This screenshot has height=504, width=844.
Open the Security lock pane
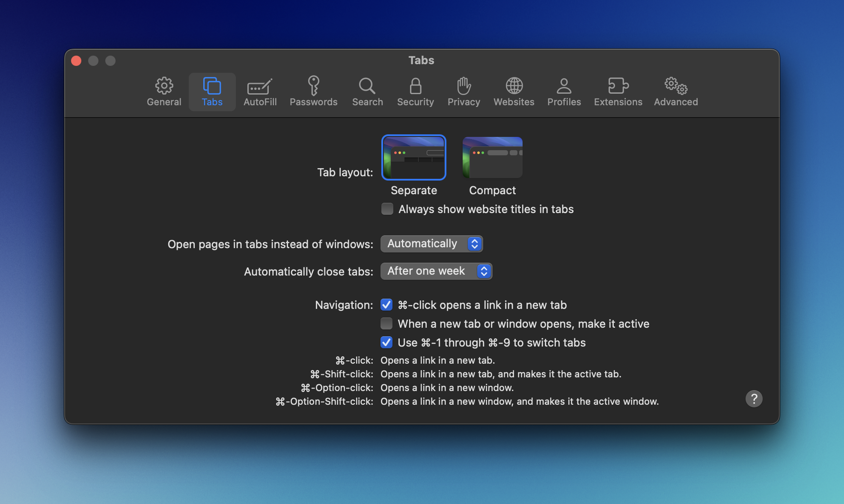coord(415,92)
